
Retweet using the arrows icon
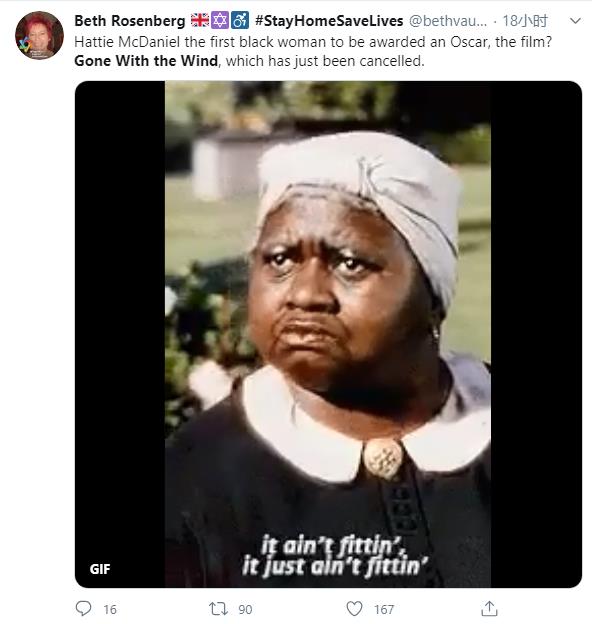click(218, 608)
